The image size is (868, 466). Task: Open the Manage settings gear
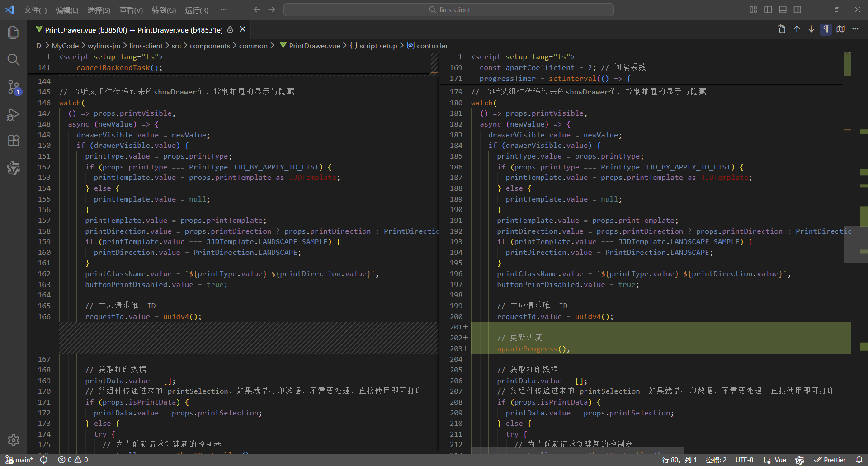(14, 440)
